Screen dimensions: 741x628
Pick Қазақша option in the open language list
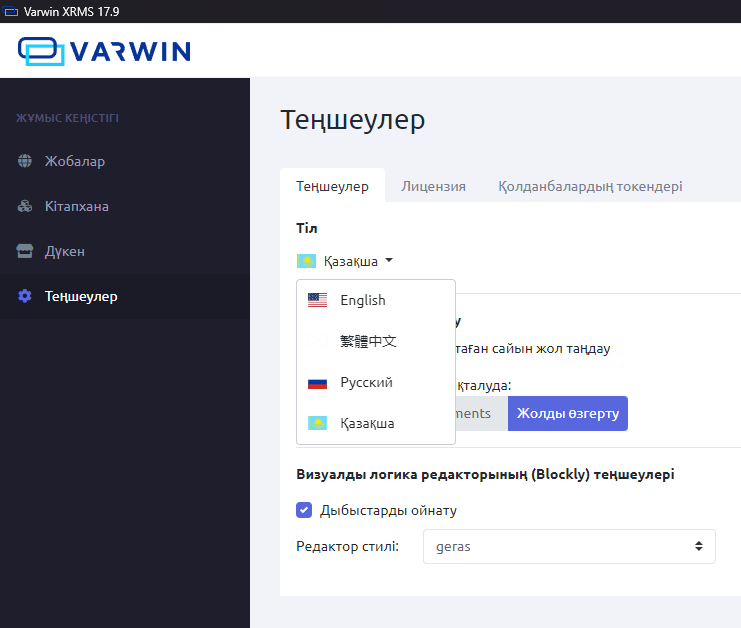click(367, 424)
